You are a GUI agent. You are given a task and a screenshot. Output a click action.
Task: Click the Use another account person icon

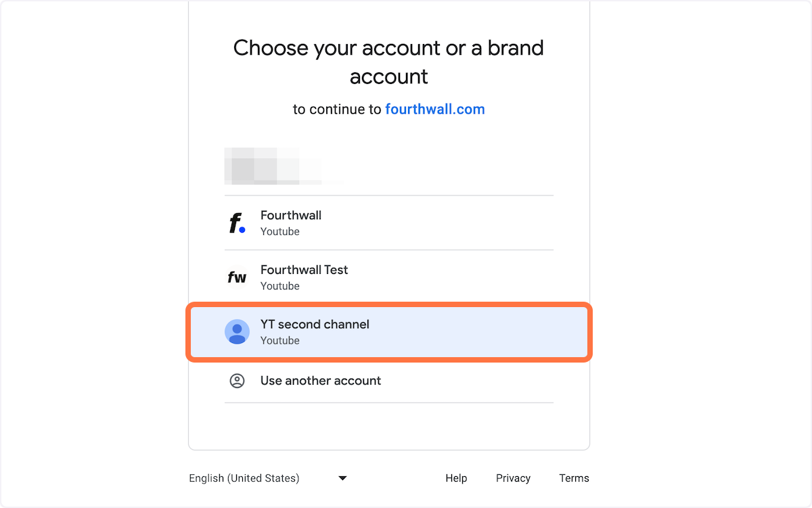click(237, 381)
